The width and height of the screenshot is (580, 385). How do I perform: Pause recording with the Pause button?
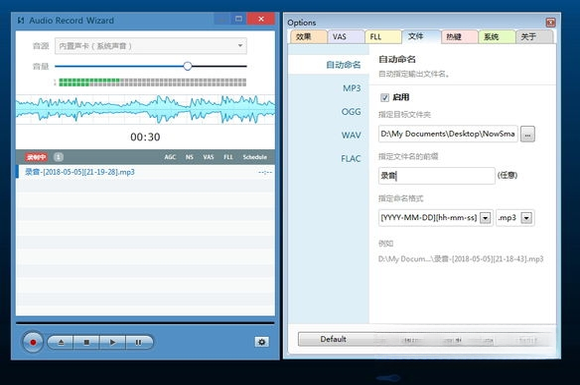tap(139, 342)
